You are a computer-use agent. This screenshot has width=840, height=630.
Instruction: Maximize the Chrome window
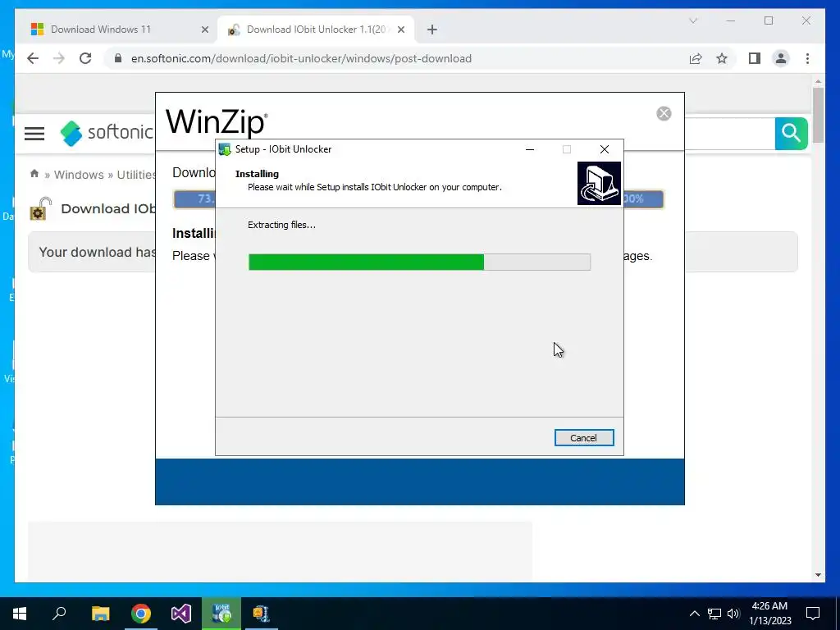(x=769, y=21)
